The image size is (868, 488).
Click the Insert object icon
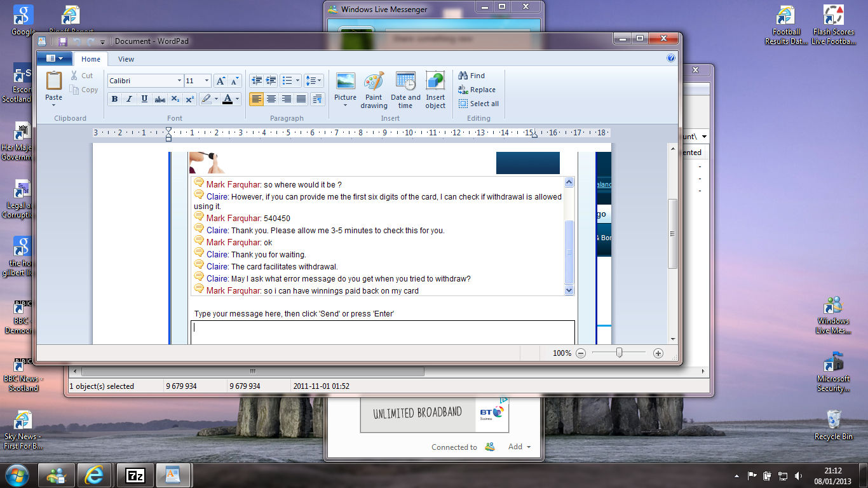[x=435, y=81]
